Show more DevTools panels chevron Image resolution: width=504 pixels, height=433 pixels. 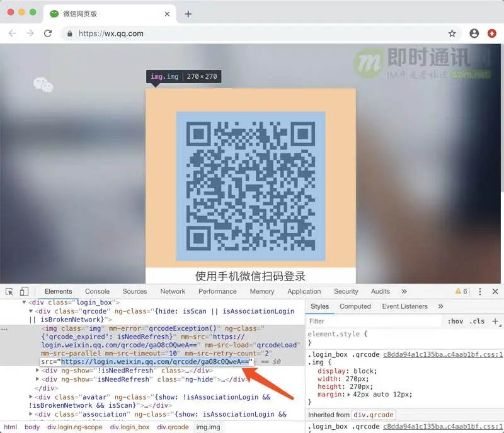[404, 291]
